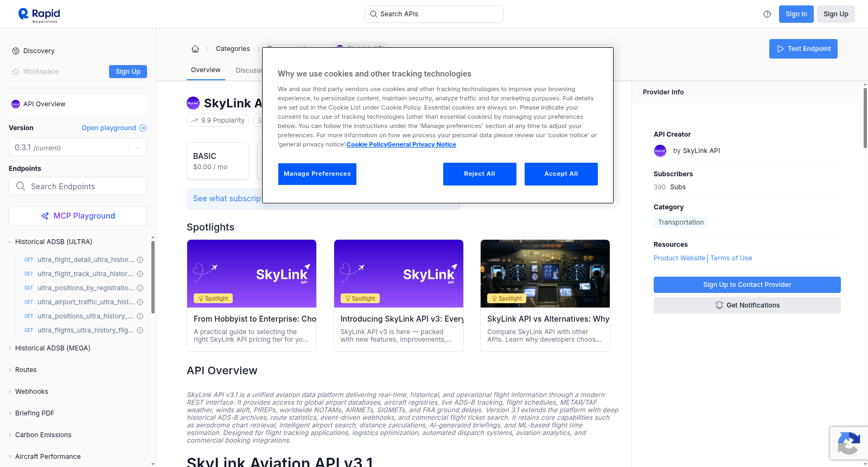
Task: Select API Overview in the sidebar
Action: (x=78, y=104)
